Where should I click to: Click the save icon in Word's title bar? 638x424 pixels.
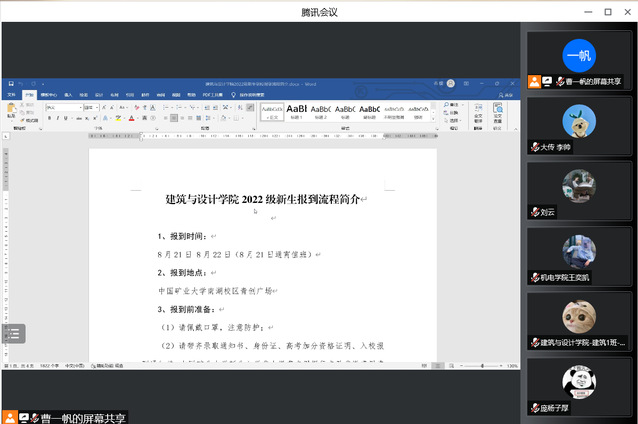(9, 83)
